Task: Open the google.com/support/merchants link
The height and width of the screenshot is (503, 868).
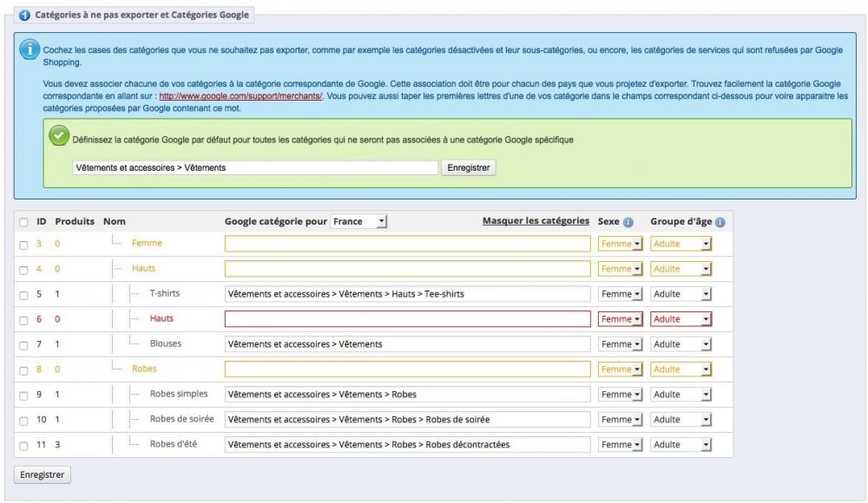Action: [x=240, y=95]
